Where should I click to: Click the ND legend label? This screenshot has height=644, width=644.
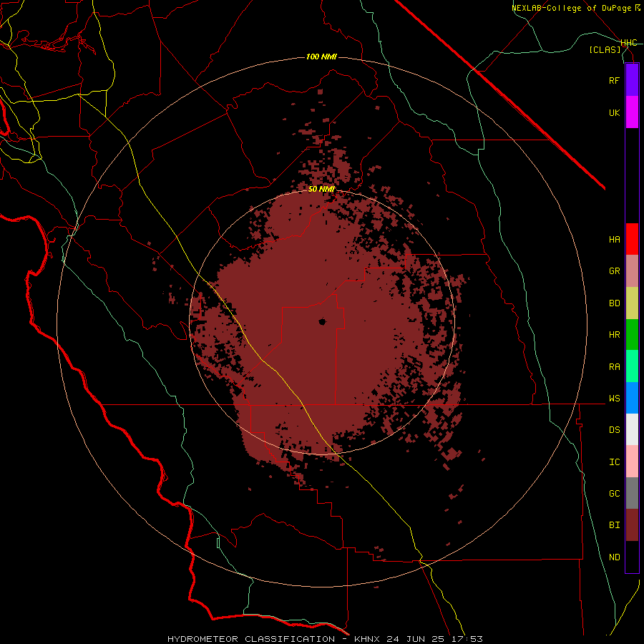[x=614, y=557]
